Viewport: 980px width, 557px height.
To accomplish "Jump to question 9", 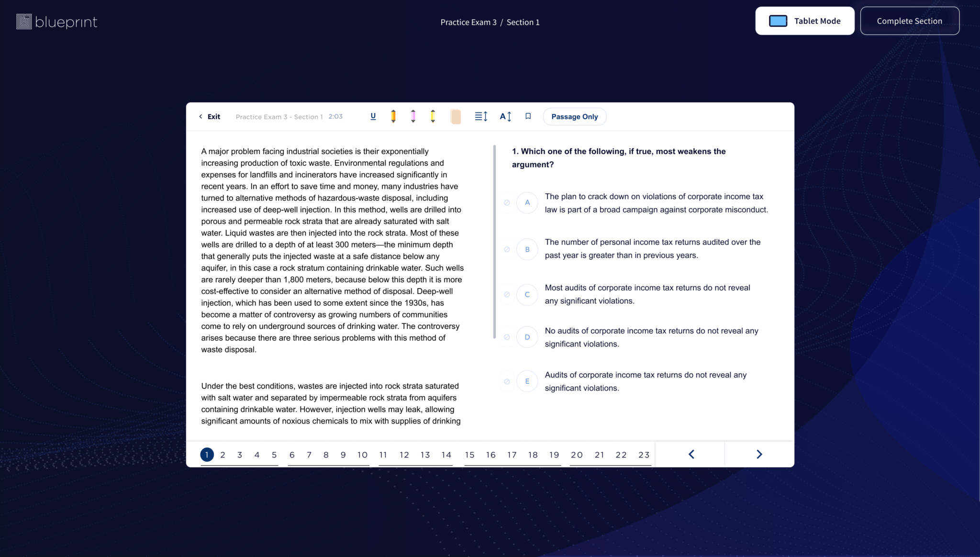I will pyautogui.click(x=343, y=455).
